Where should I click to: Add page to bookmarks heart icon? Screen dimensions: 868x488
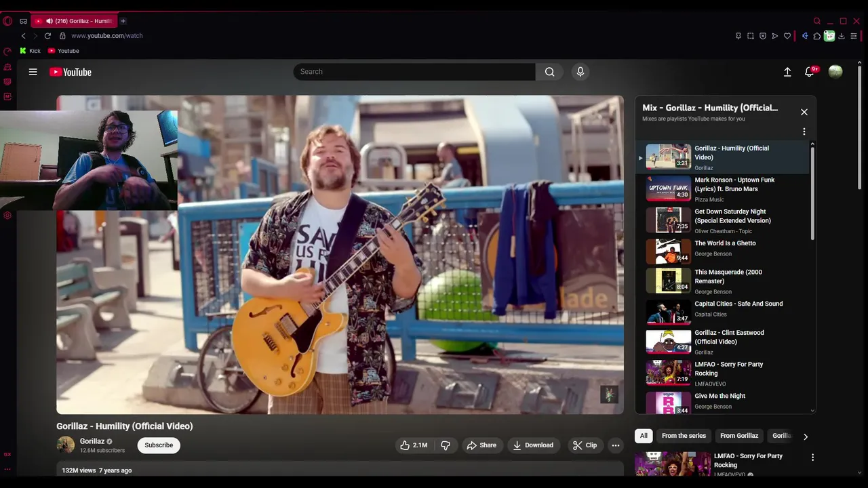(x=787, y=36)
